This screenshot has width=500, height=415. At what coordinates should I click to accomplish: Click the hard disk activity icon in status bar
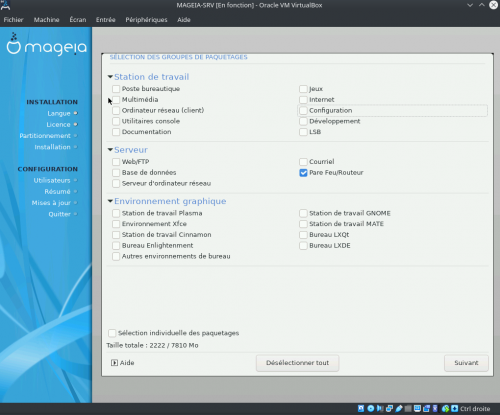361,409
